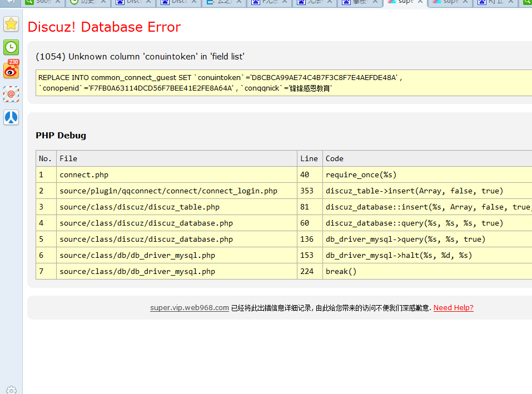Screen dimensions: 532x394
Task: Click the 'PHP Debug' heading
Action: [61, 135]
